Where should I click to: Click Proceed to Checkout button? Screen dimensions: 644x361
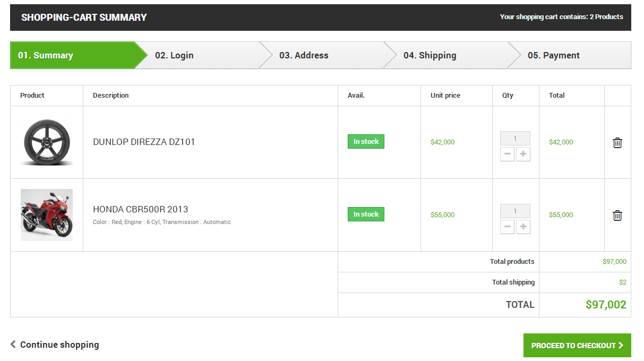[x=577, y=346]
